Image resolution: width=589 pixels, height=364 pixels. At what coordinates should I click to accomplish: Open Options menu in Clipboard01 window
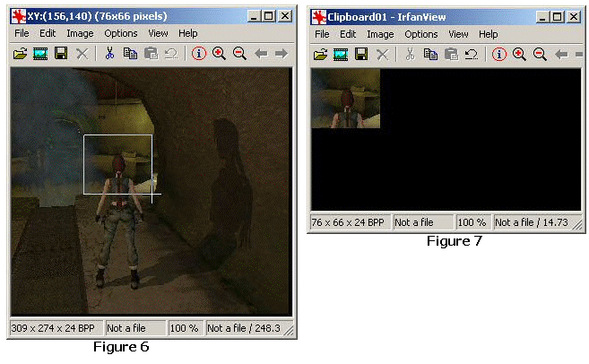point(421,34)
